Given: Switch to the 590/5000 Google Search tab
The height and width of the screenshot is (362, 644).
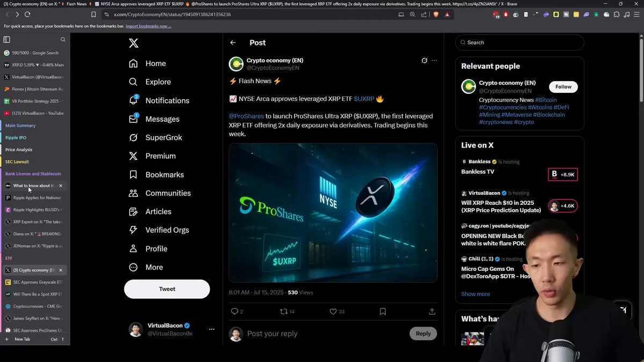Looking at the screenshot, I should (x=34, y=53).
